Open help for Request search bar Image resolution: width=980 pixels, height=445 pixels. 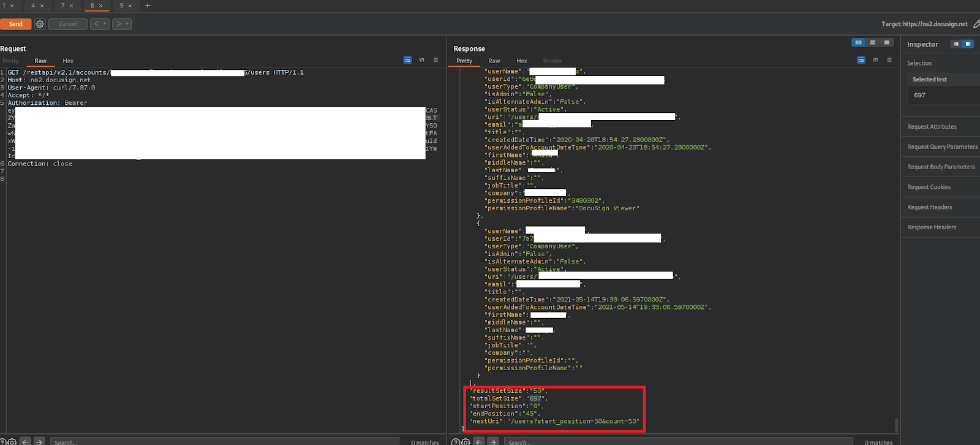pos(2,441)
